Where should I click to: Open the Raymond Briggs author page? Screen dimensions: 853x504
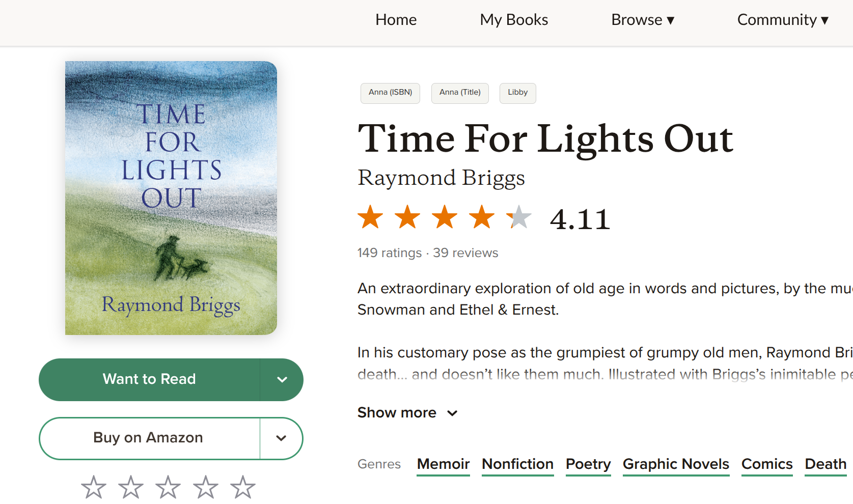441,178
